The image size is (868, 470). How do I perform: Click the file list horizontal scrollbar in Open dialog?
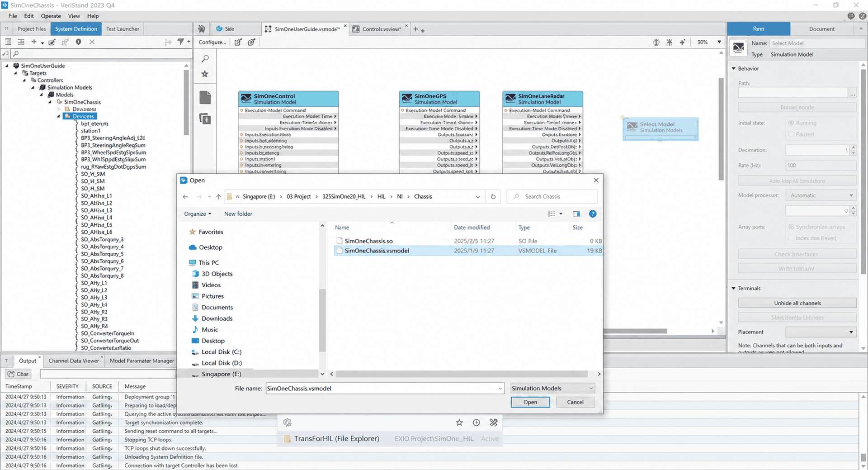[462, 374]
